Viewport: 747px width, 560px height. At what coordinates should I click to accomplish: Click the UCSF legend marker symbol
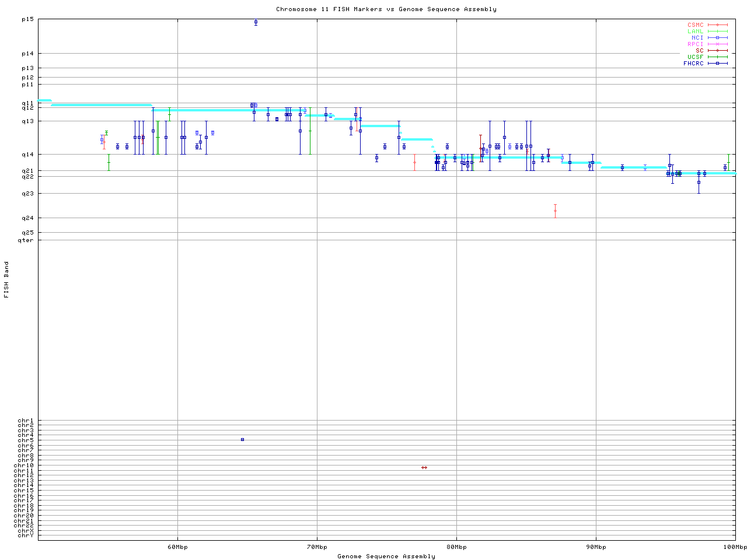pos(717,57)
